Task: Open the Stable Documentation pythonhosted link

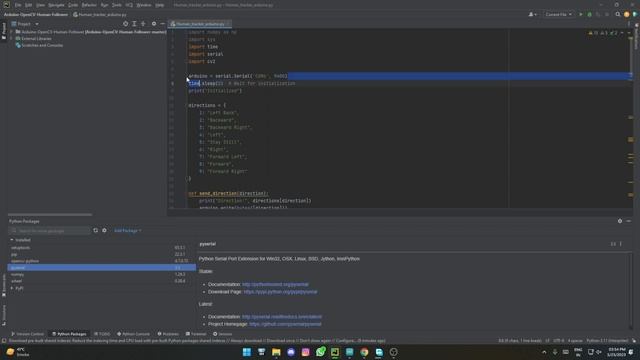Action: [x=276, y=284]
